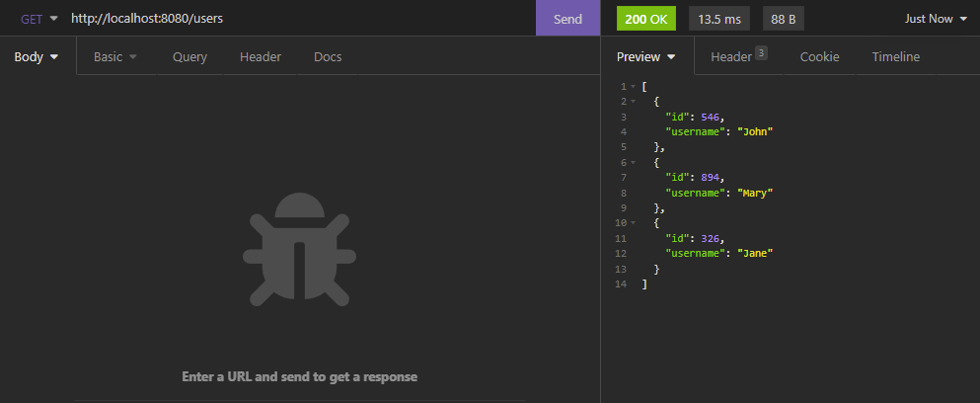Open the Preview mode dropdown
This screenshot has height=403, width=980.
pos(646,57)
